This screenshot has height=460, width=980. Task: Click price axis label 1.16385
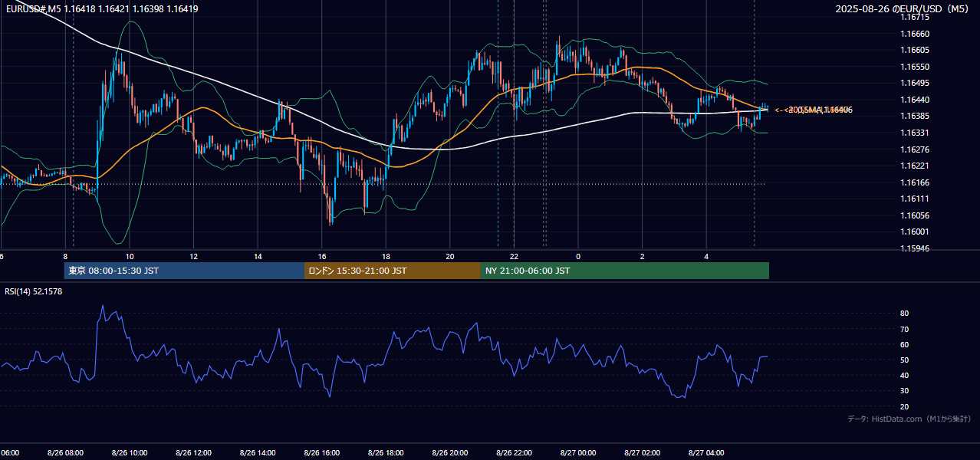point(915,116)
